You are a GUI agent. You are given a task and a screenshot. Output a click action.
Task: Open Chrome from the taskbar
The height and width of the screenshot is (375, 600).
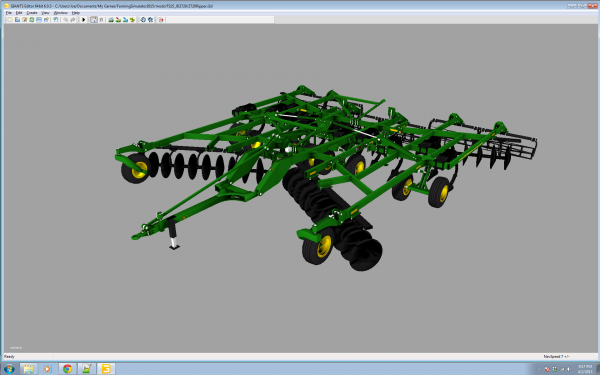(67, 369)
